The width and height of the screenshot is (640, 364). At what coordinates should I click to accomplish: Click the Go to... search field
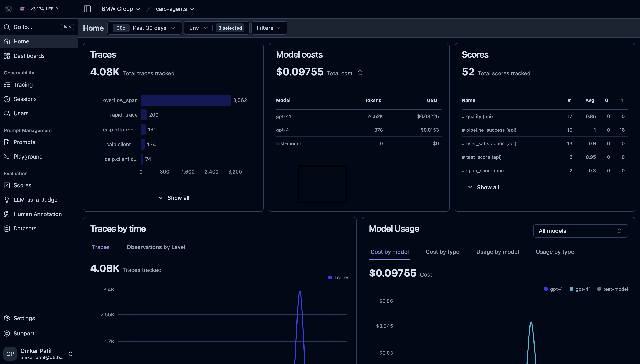click(x=39, y=27)
